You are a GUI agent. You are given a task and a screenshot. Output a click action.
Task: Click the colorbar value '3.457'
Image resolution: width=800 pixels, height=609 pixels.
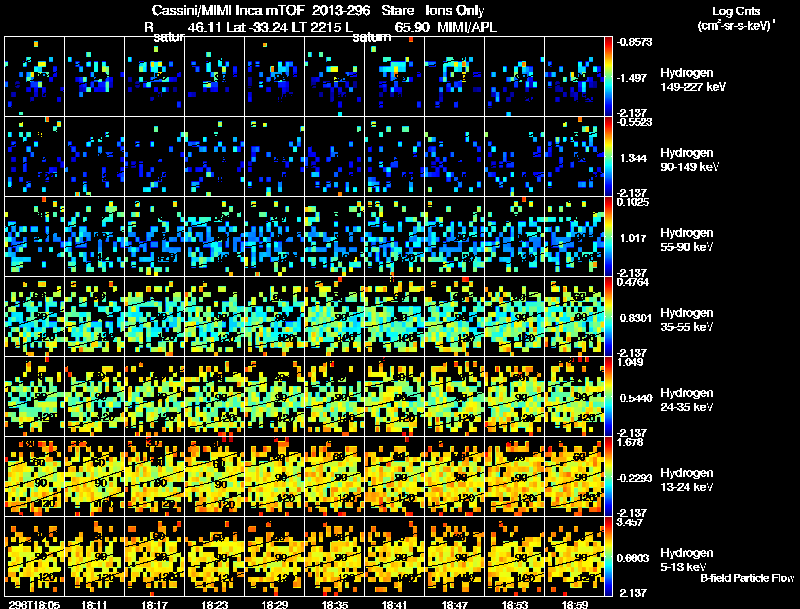[x=631, y=522]
